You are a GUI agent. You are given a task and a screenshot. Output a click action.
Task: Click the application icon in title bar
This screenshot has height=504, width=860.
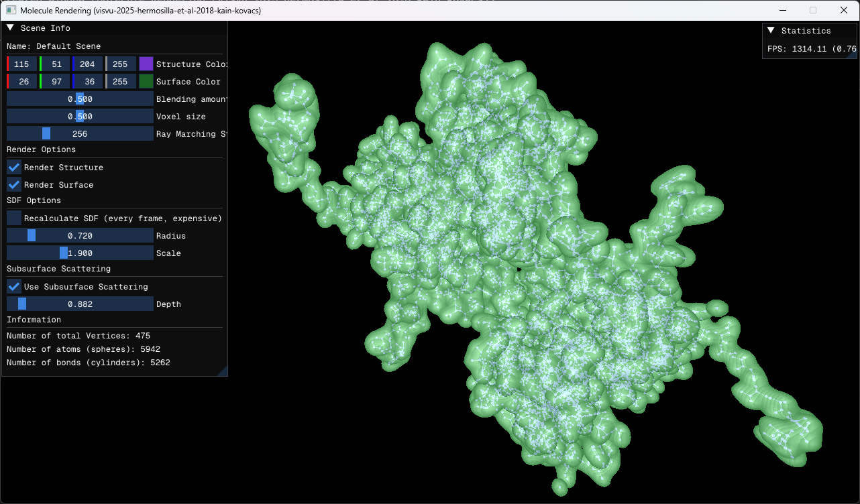point(11,11)
